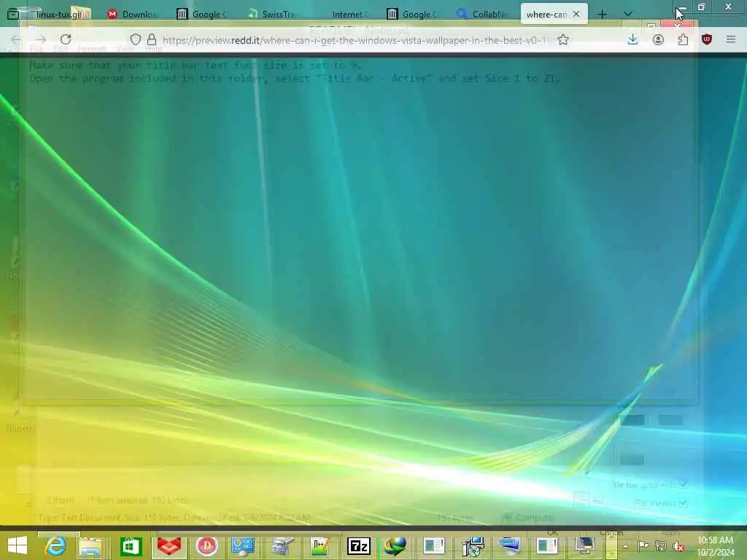Reload the current page
The image size is (747, 560).
pyautogui.click(x=66, y=39)
